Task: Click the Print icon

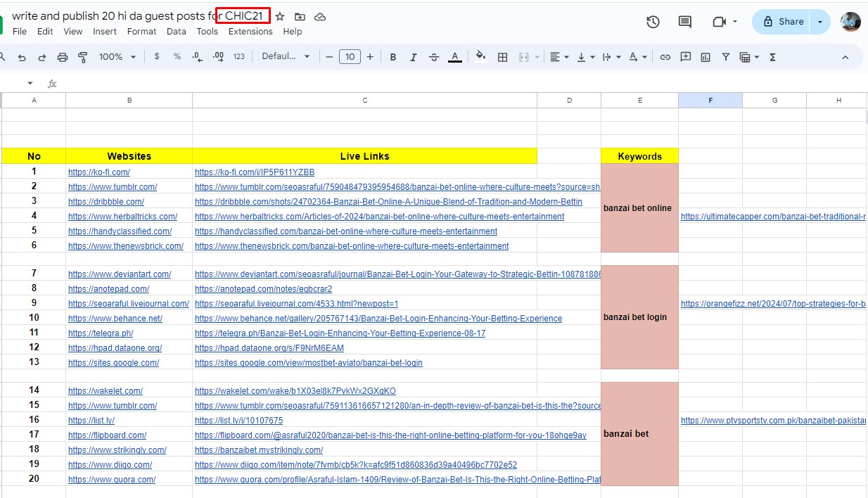Action: 63,57
